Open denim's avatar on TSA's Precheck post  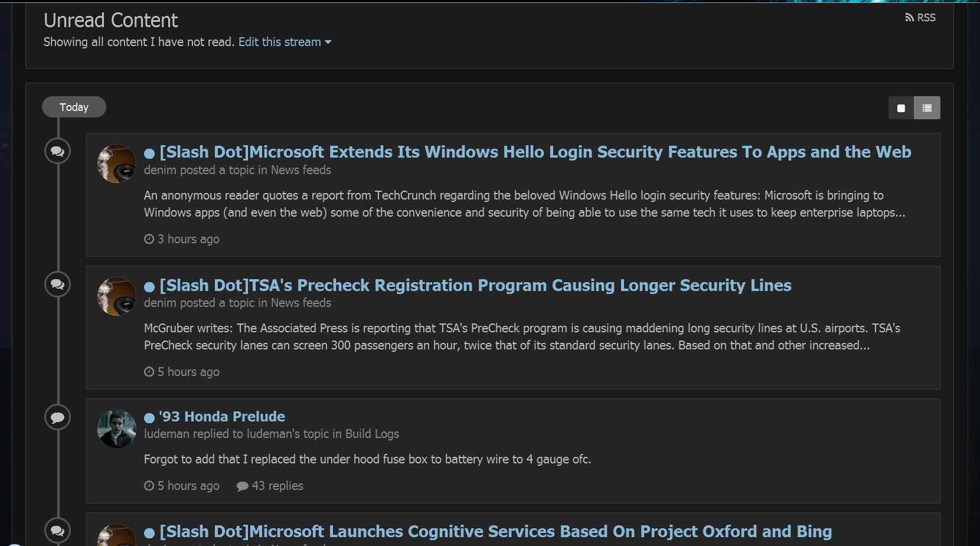[116, 296]
